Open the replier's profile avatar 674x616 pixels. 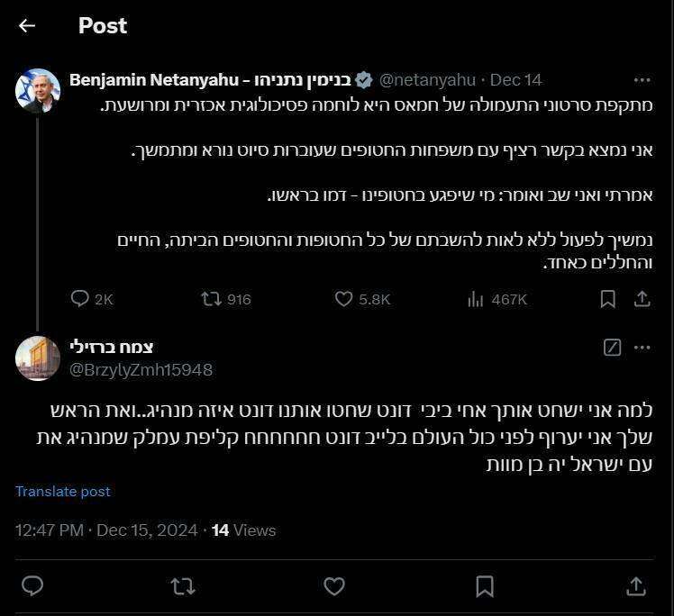(38, 358)
